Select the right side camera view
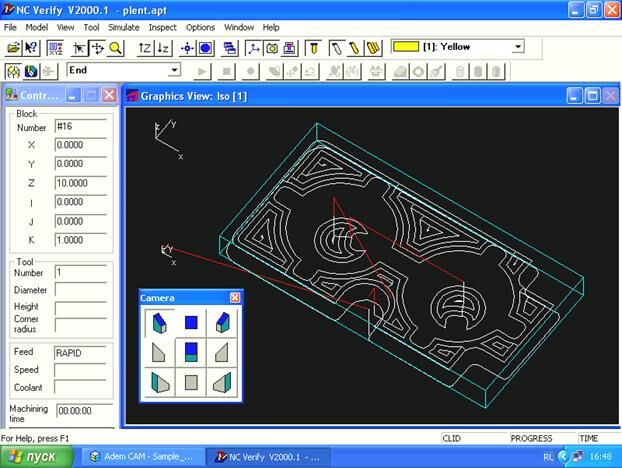622x468 pixels. coord(222,352)
